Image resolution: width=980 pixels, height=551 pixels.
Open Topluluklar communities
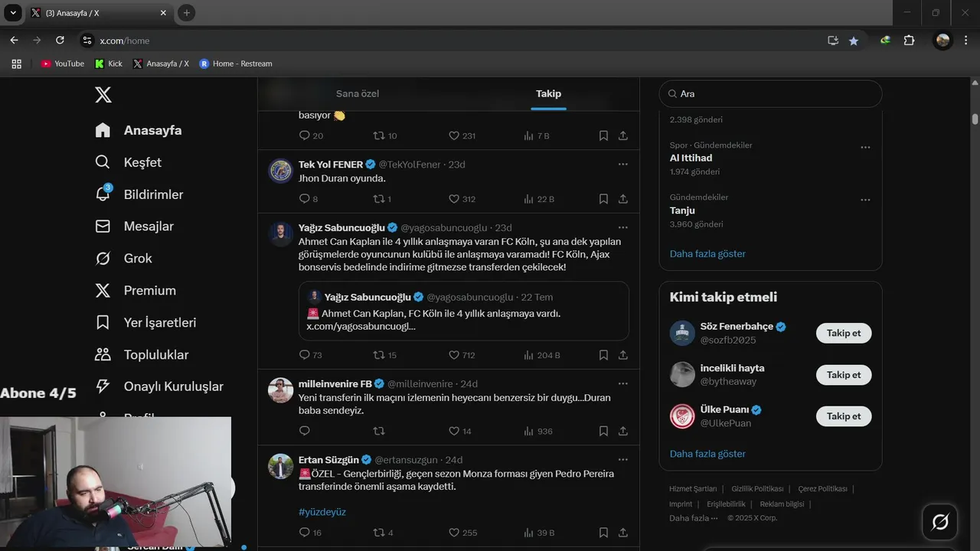coord(141,355)
